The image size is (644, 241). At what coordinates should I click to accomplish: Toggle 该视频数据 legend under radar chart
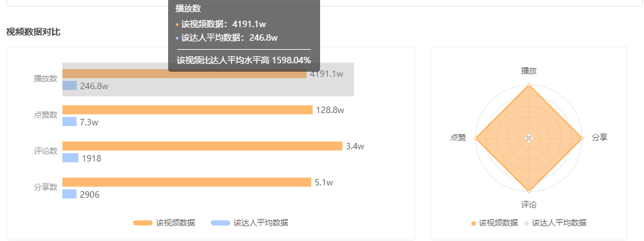point(495,223)
